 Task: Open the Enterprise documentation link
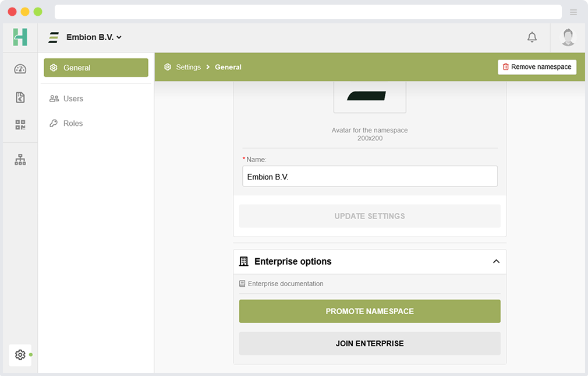point(285,284)
